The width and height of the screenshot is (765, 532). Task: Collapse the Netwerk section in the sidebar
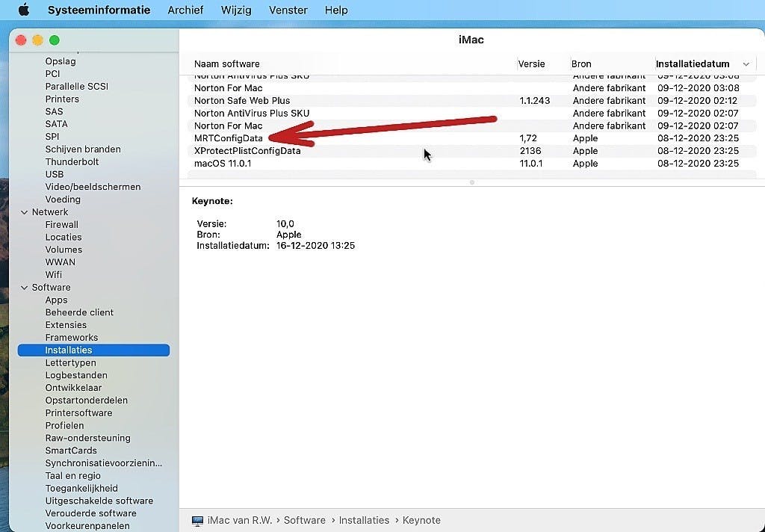click(23, 211)
